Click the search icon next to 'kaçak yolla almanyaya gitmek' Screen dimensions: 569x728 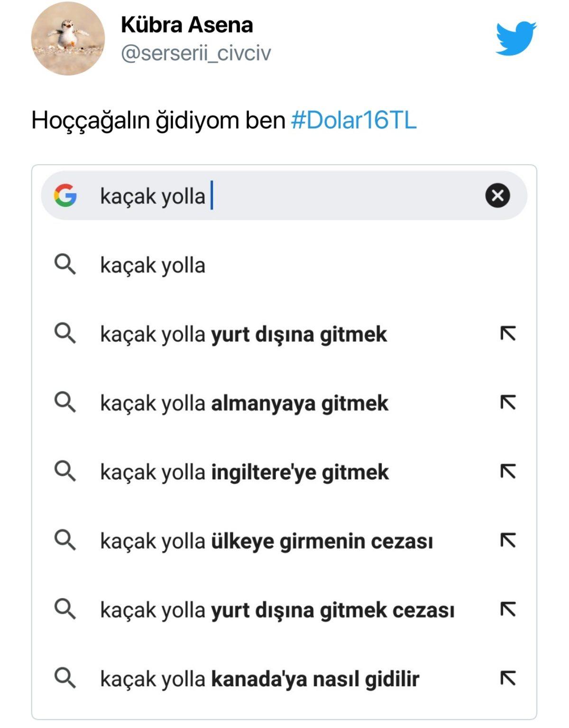[x=66, y=403]
